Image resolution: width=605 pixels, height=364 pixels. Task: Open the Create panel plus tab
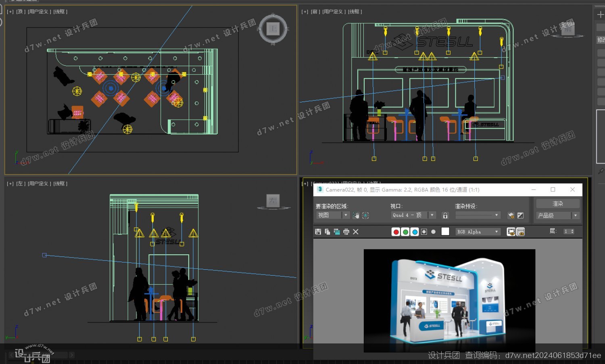pos(601,15)
